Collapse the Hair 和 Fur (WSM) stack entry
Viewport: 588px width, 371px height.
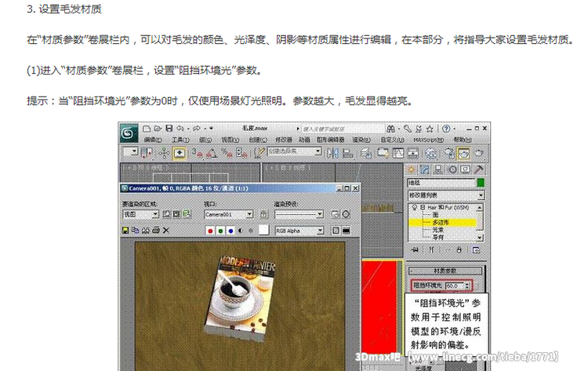point(423,207)
